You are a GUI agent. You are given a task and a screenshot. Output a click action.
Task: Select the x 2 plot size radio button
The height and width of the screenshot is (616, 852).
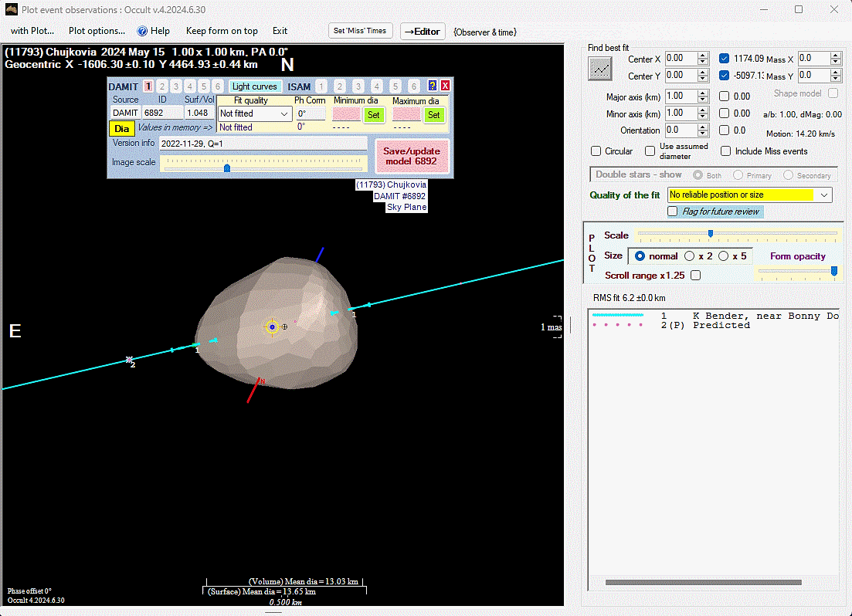pos(690,256)
